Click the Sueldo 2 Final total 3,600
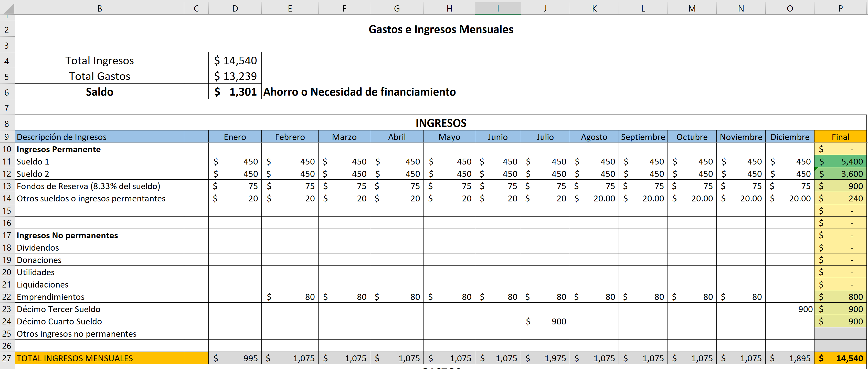Screen dimensions: 868x369 840,174
